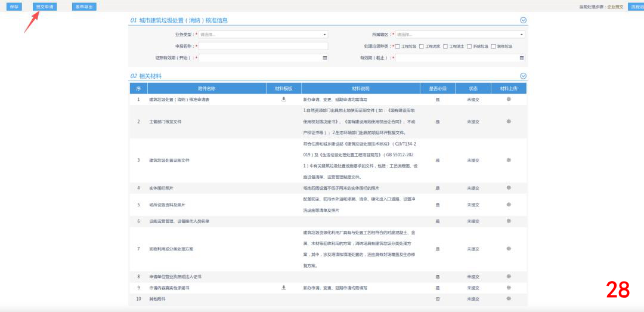
Task: Collapse section 02 相关材料 panel
Action: coord(523,76)
